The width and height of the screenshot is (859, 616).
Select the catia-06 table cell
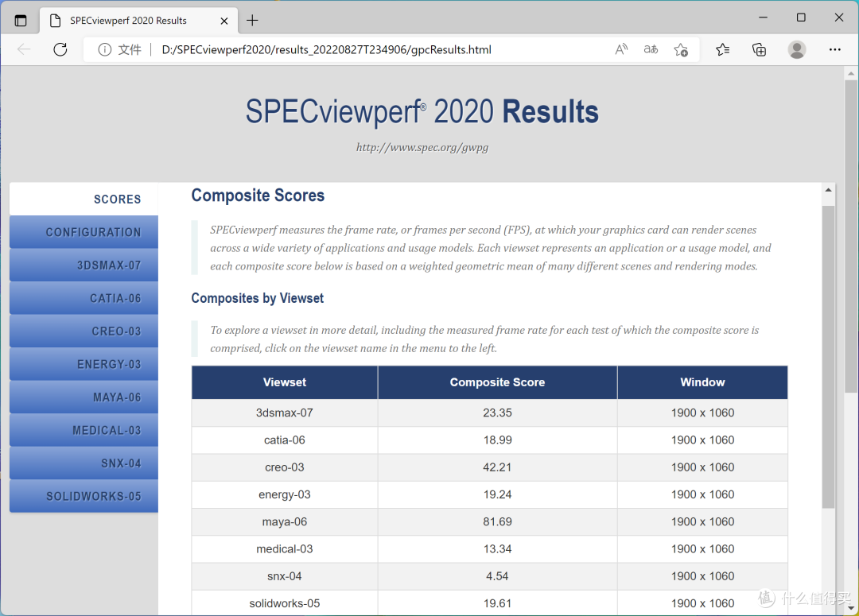pyautogui.click(x=284, y=440)
